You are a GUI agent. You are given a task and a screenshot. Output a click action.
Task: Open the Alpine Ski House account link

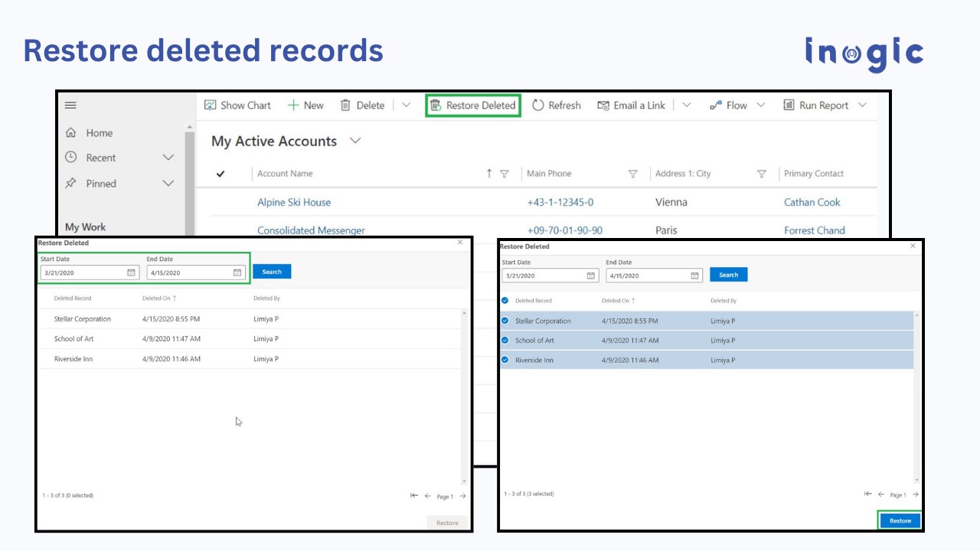(294, 202)
